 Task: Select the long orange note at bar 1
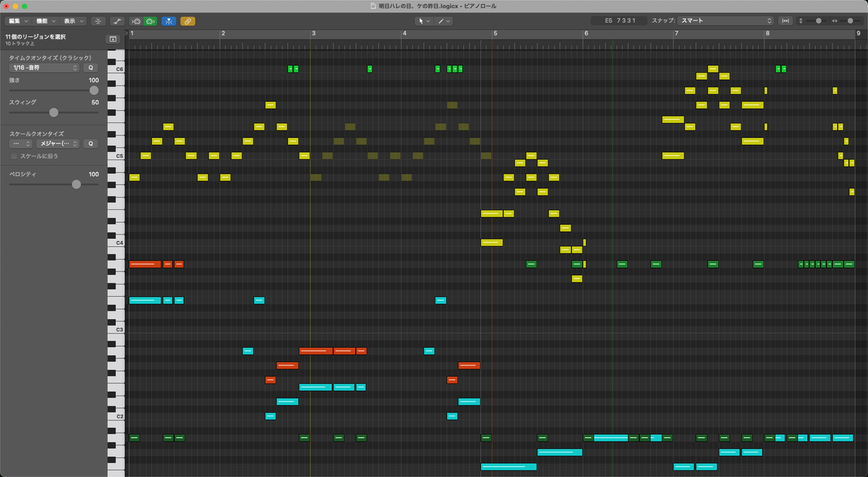(x=145, y=264)
